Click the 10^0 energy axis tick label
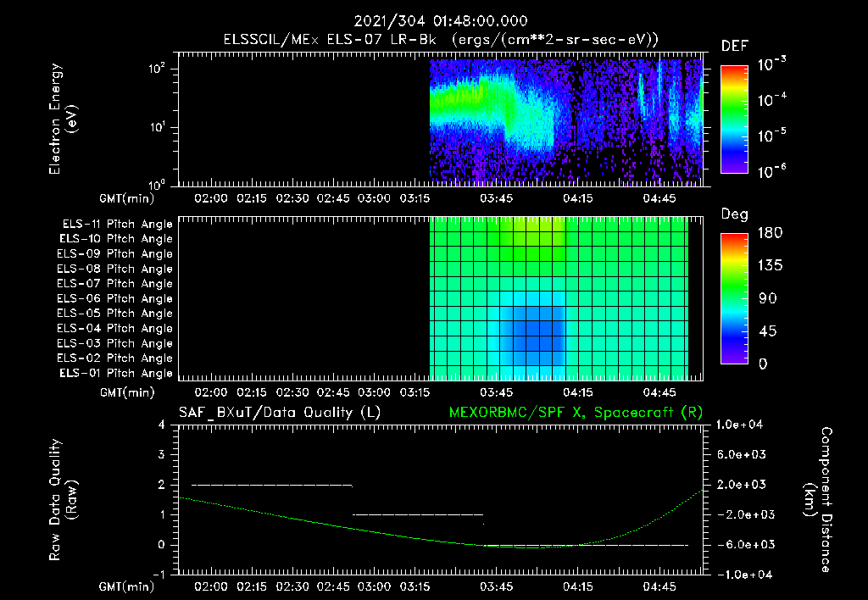Image resolution: width=868 pixels, height=600 pixels. 157,185
